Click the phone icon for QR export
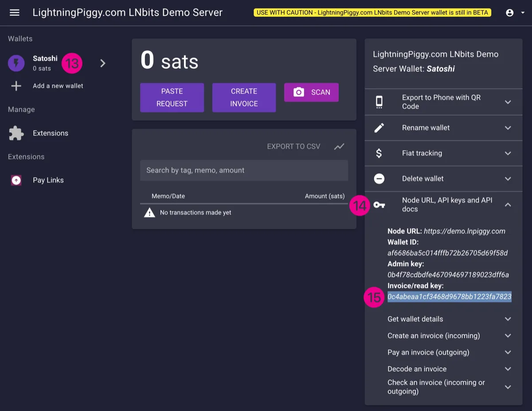532x411 pixels. click(x=379, y=102)
